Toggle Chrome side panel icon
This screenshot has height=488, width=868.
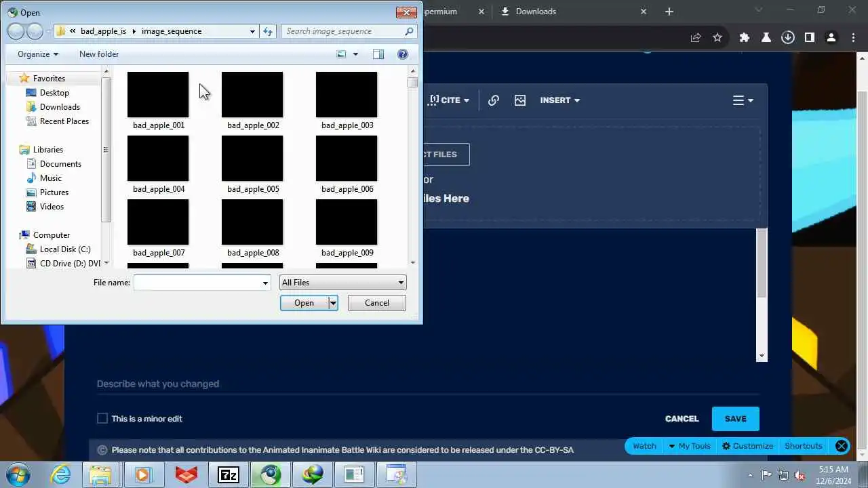coord(810,38)
